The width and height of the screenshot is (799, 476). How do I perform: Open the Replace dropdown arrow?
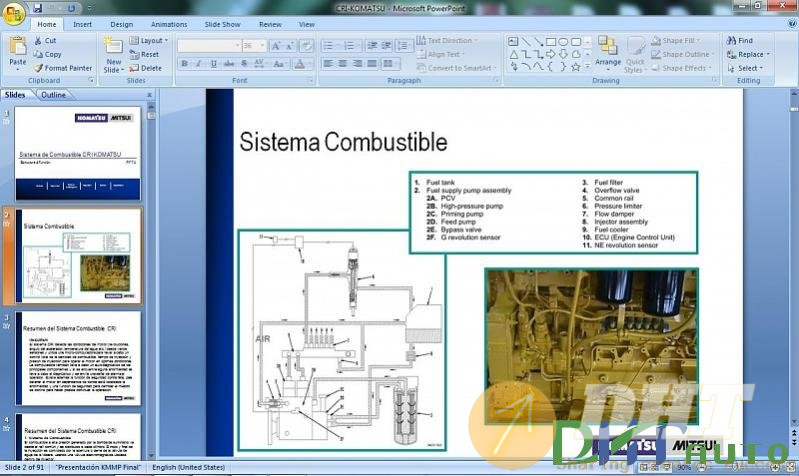pos(768,54)
